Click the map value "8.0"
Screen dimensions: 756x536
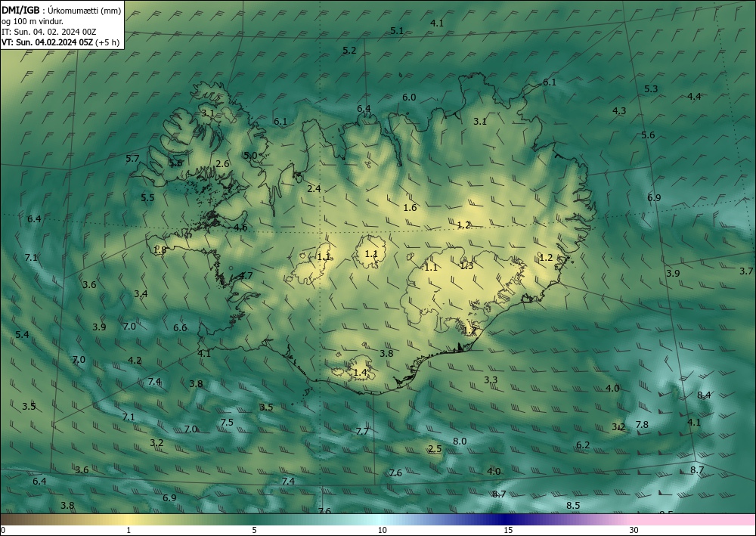point(460,441)
